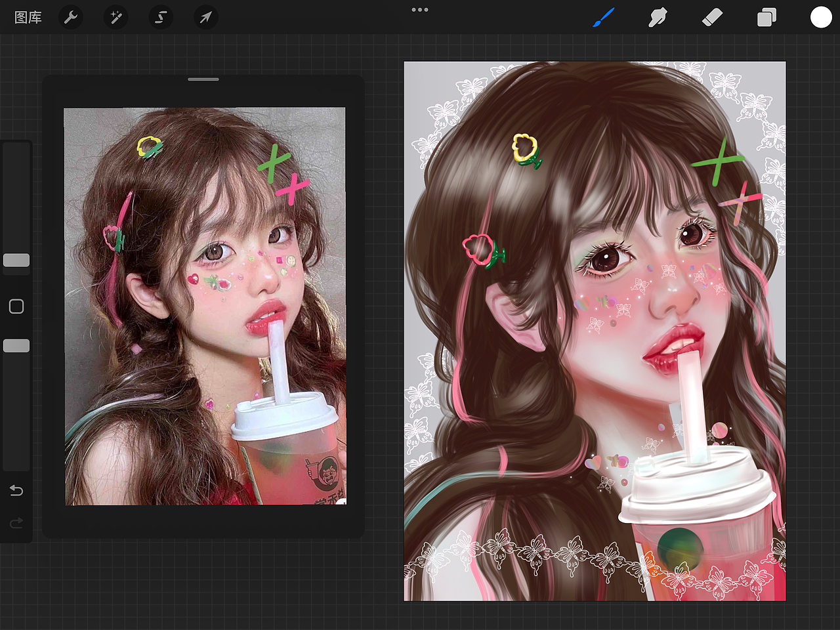
Task: Undo the last stroke
Action: [16, 491]
